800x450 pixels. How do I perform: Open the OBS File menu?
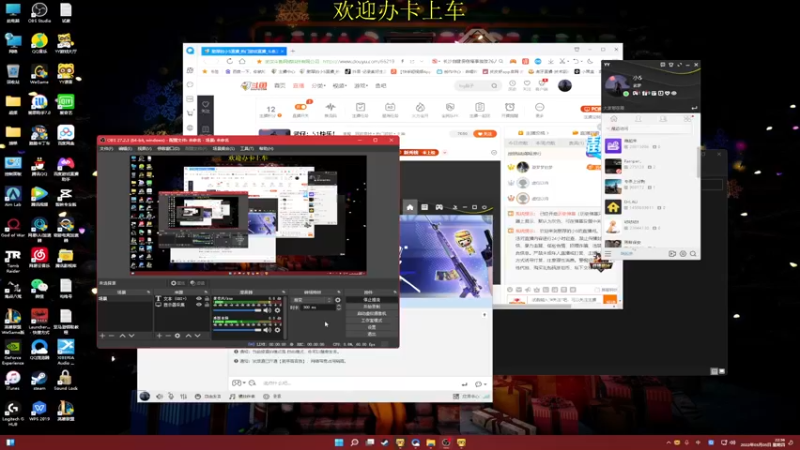[x=106, y=148]
